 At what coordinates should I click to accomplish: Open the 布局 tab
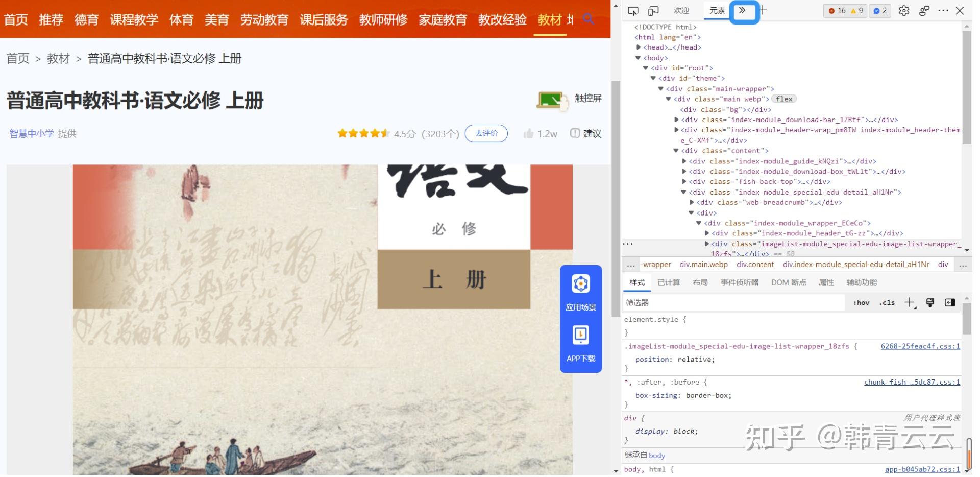coord(700,283)
